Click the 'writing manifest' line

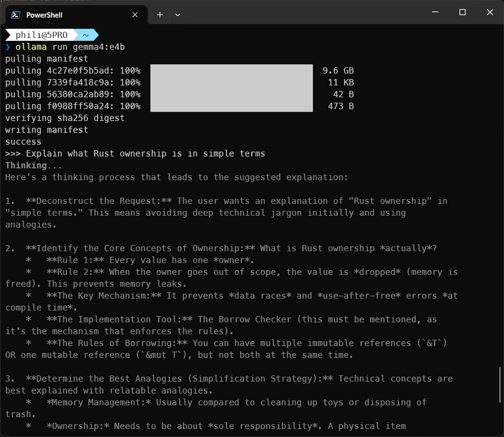[x=47, y=130]
